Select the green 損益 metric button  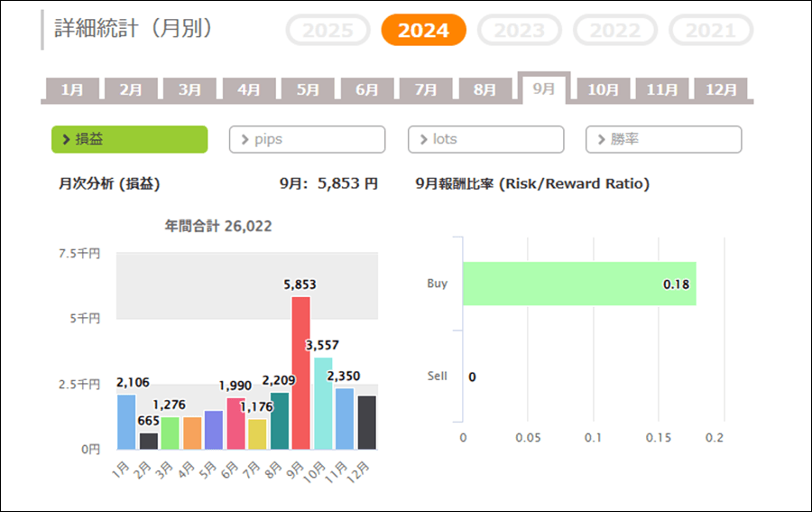point(129,139)
